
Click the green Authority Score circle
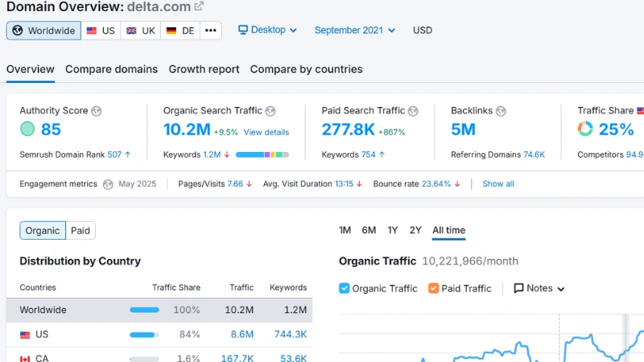pos(27,129)
